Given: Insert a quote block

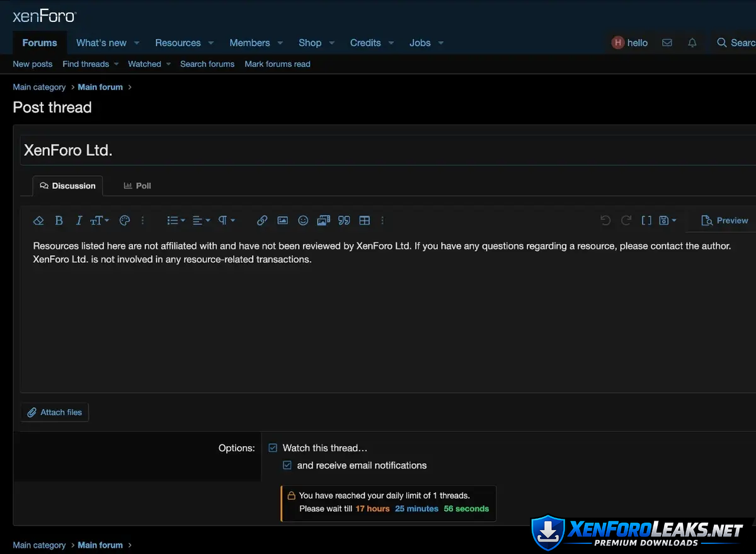Looking at the screenshot, I should tap(344, 221).
